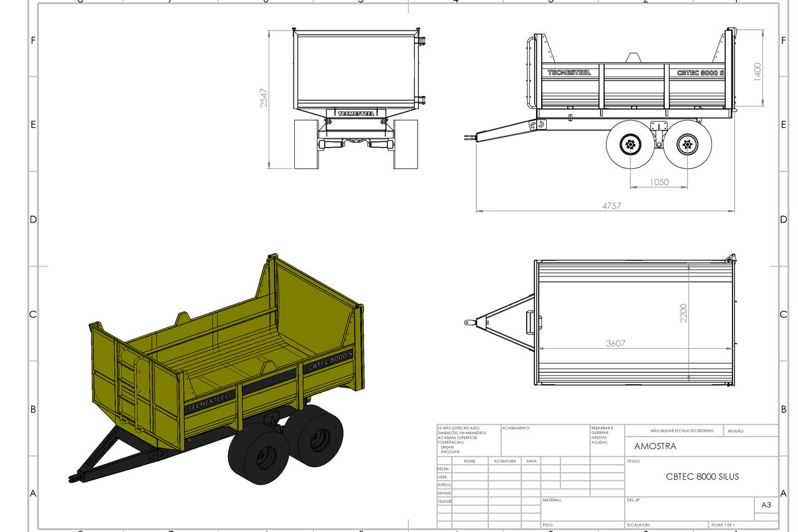Select the CBTEC 8000 S label in side view
This screenshot has height=532, width=798.
coord(701,73)
